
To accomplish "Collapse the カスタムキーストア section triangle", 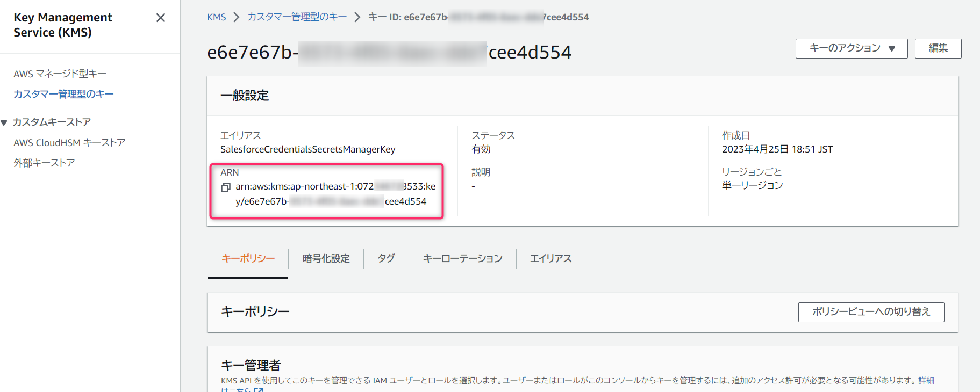I will click(4, 122).
